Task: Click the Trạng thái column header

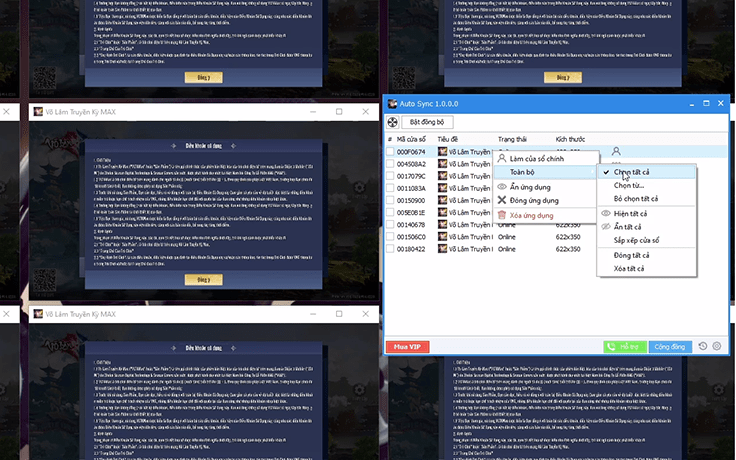Action: (512, 139)
